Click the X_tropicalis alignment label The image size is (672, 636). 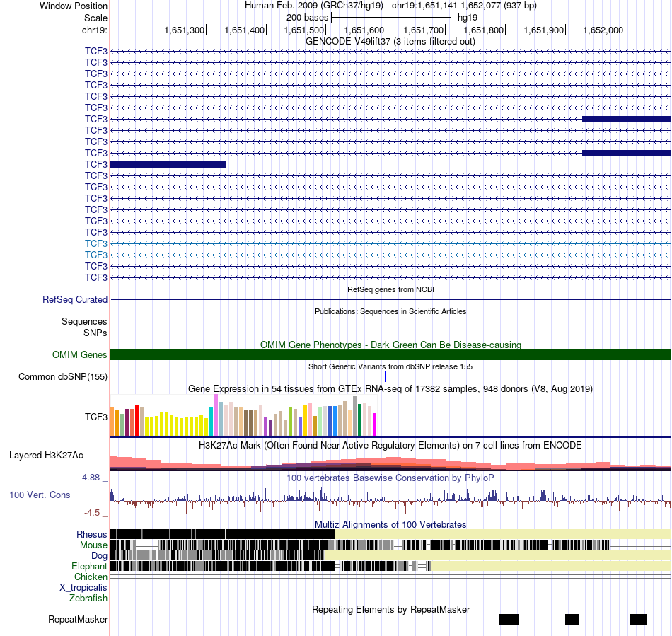point(83,588)
